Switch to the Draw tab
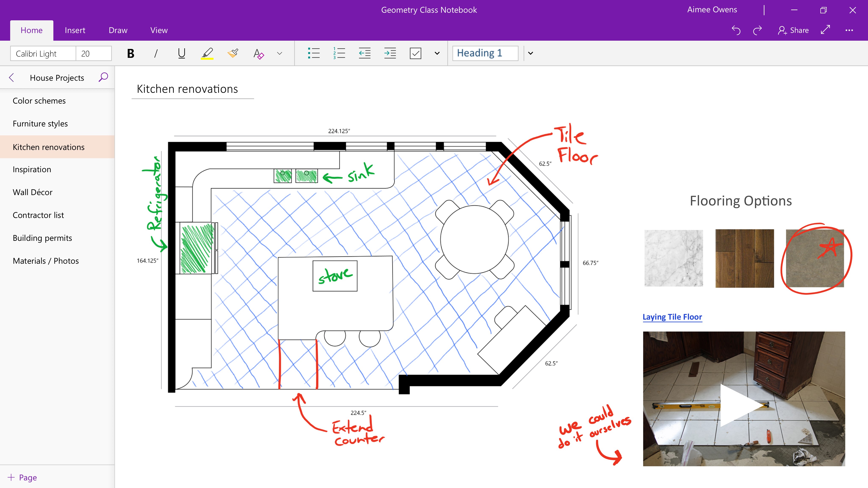Image resolution: width=868 pixels, height=488 pixels. point(118,30)
